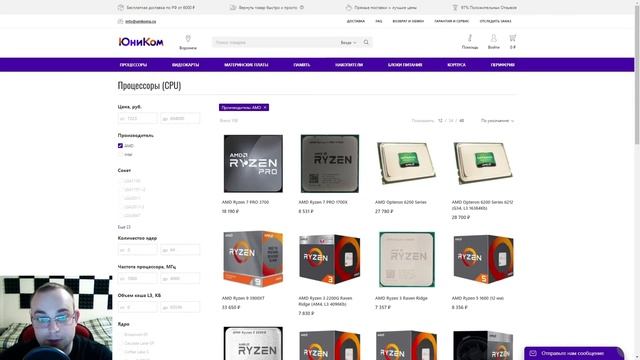This screenshot has width=640, height=360.
Task: Open the AMD Ryzen 7 PRO 3700 thumbnail
Action: pyautogui.click(x=253, y=164)
